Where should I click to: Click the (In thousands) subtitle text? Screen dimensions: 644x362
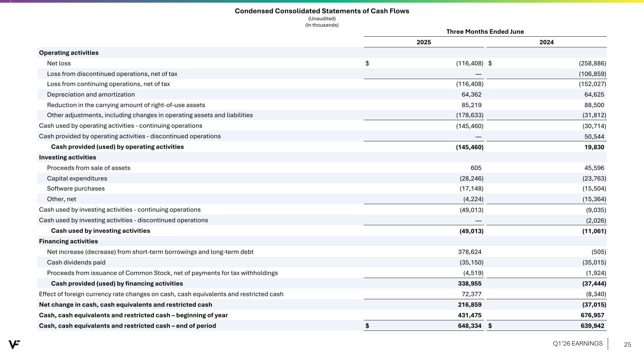(x=322, y=25)
